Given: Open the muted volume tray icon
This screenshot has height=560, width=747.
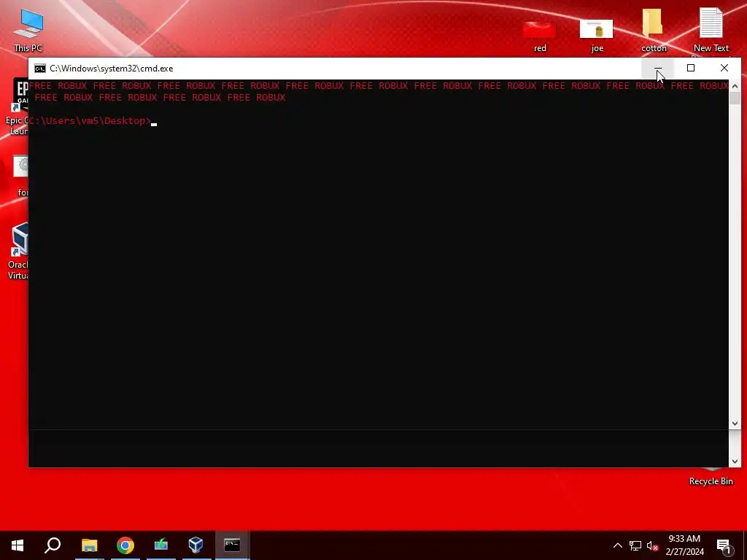Looking at the screenshot, I should click(653, 545).
